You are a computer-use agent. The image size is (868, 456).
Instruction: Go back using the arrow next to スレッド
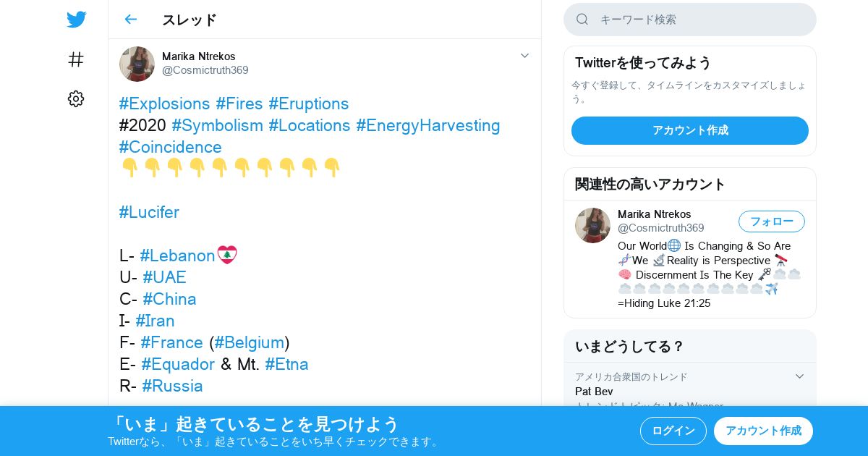pyautogui.click(x=130, y=20)
